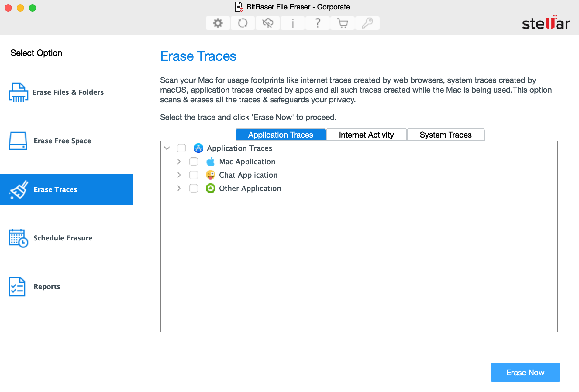Screen dimensions: 579x392
Task: Click the Erase Now button
Action: pyautogui.click(x=525, y=372)
